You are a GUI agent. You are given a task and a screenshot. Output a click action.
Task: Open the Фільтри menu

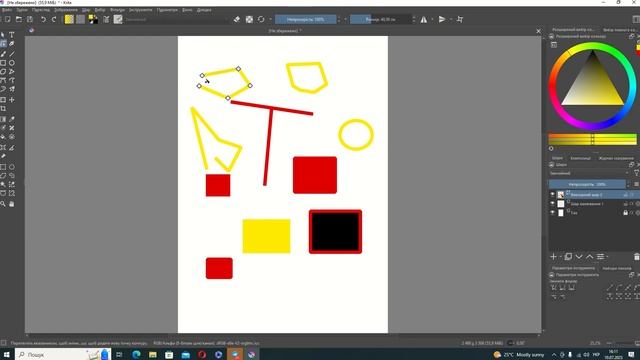[117, 10]
